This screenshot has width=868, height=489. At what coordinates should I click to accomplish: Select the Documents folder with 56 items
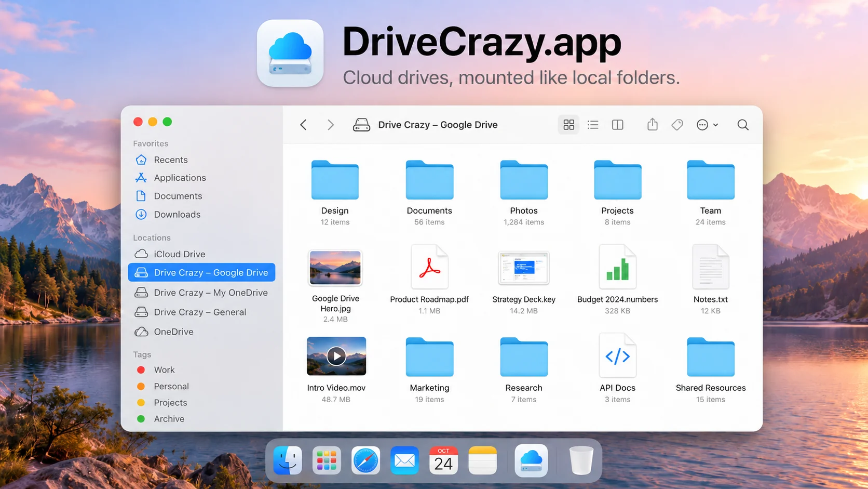[429, 180]
